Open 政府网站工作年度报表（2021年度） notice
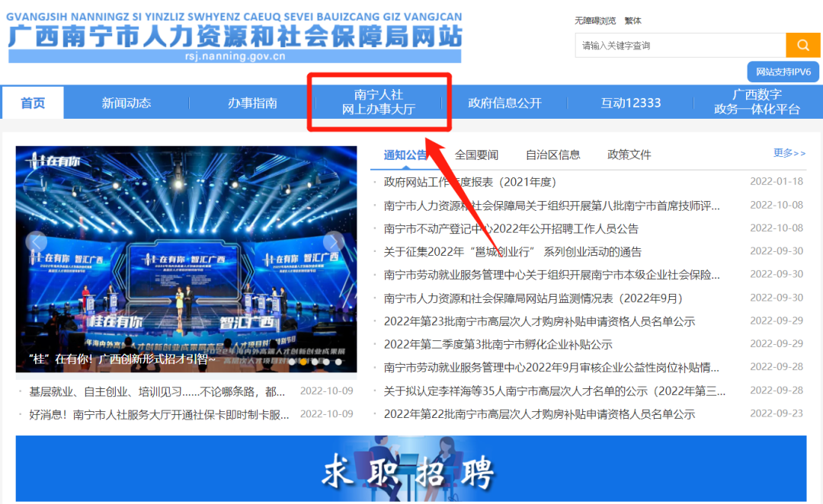This screenshot has height=504, width=823. pos(469,182)
